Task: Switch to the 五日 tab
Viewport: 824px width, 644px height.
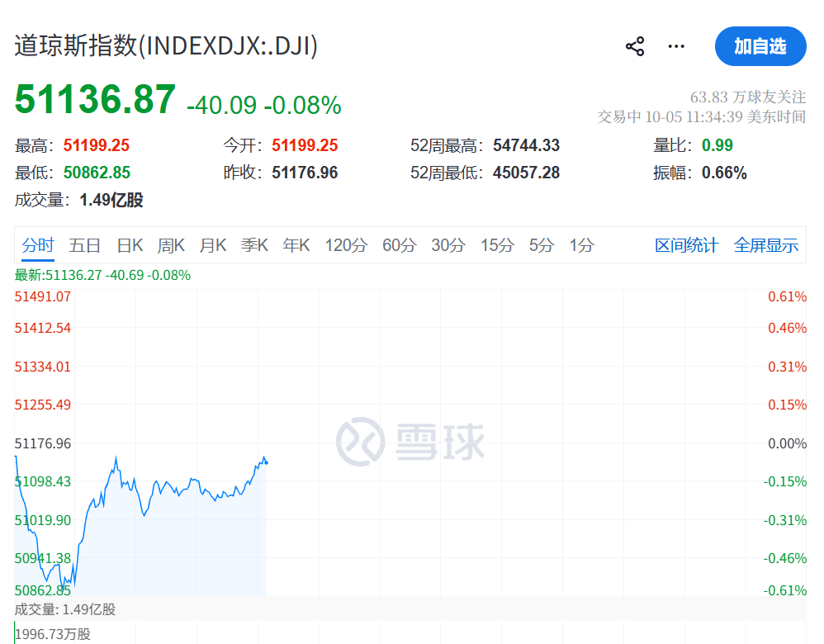Action: coord(84,245)
